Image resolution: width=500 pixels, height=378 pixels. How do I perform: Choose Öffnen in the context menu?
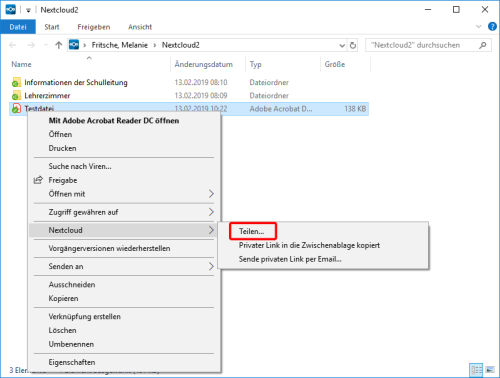[x=60, y=134]
